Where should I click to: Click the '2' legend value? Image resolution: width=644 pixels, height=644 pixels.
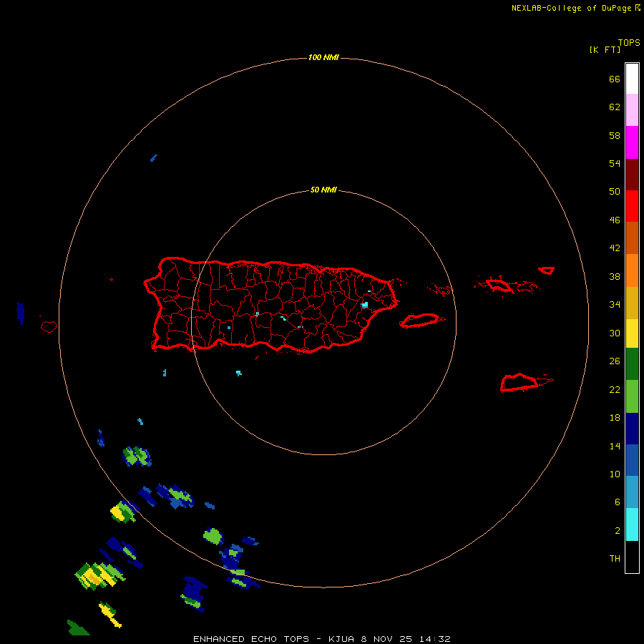click(618, 531)
